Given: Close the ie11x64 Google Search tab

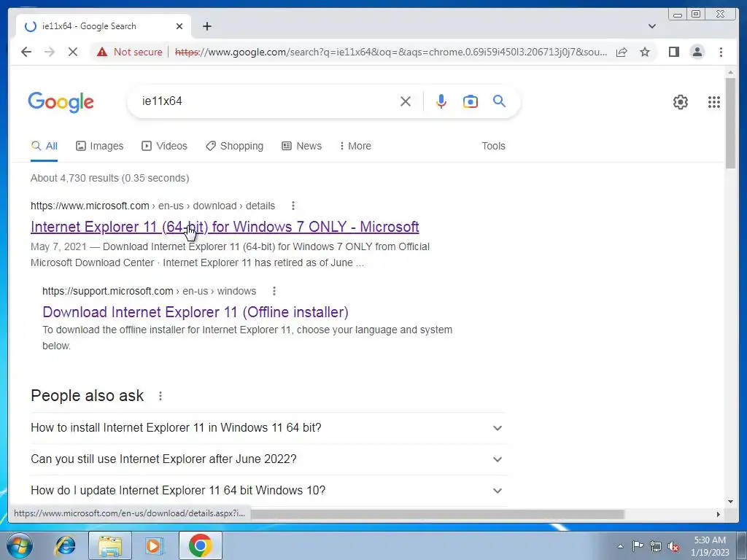Looking at the screenshot, I should [179, 26].
